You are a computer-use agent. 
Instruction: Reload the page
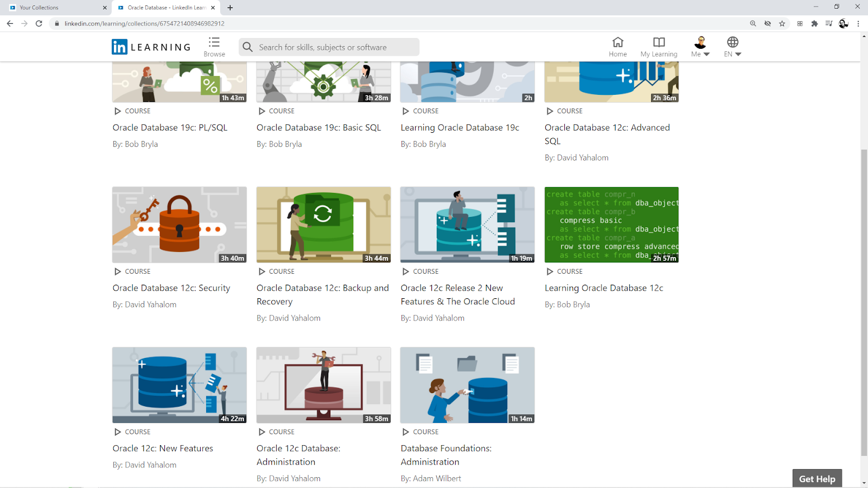[39, 23]
